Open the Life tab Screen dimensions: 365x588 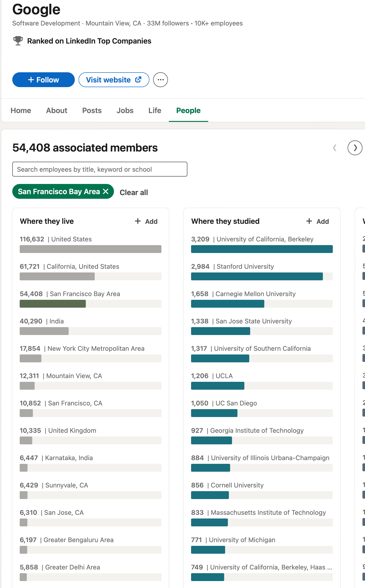click(x=155, y=110)
